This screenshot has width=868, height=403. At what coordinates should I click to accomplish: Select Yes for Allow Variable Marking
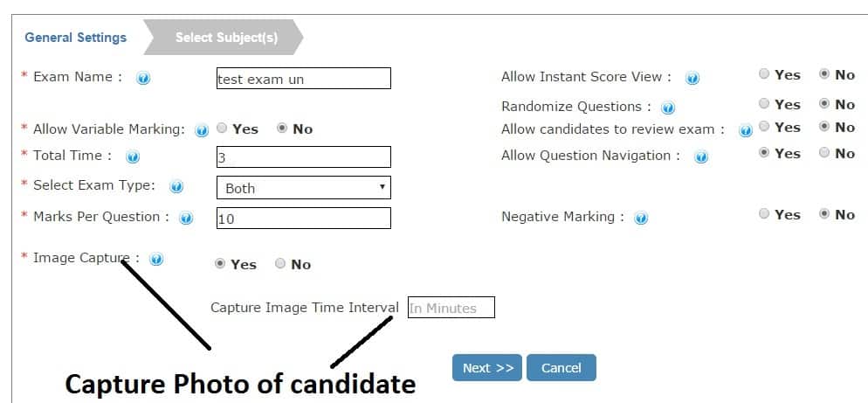click(x=222, y=129)
